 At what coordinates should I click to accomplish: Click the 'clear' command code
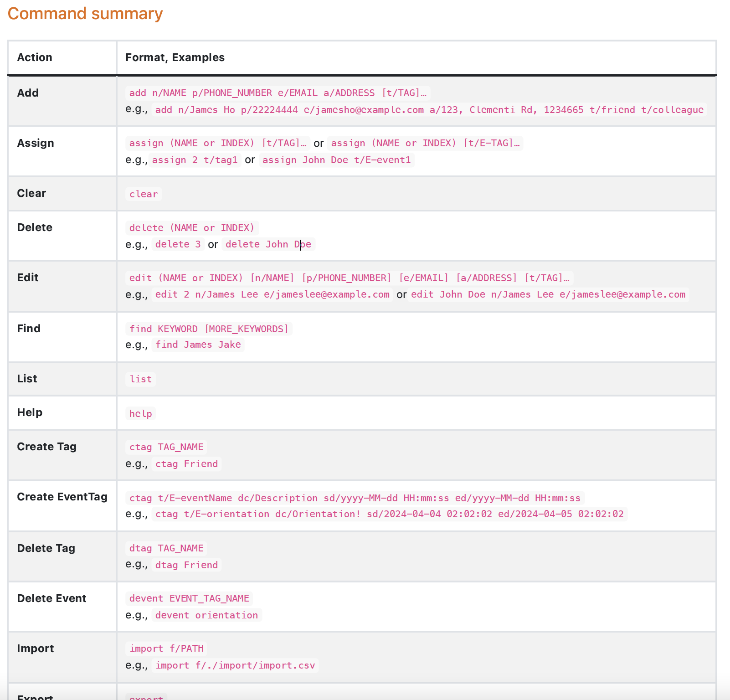[x=144, y=194]
